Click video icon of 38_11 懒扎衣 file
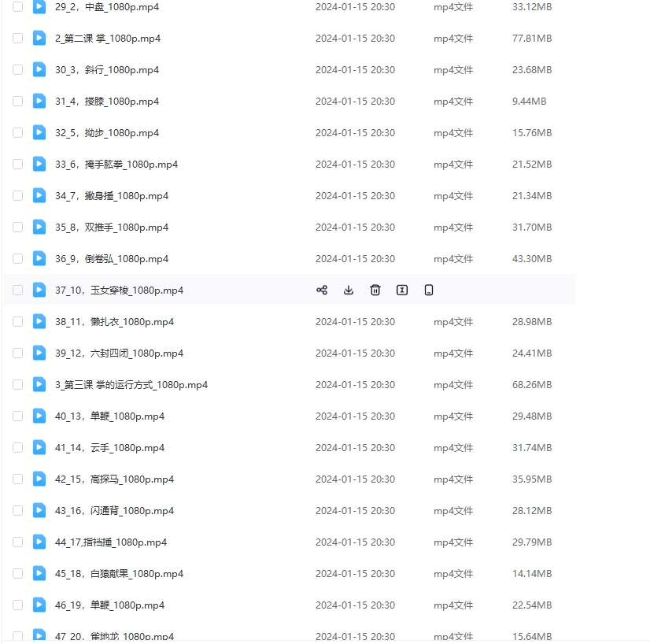650x644 pixels. [x=39, y=321]
